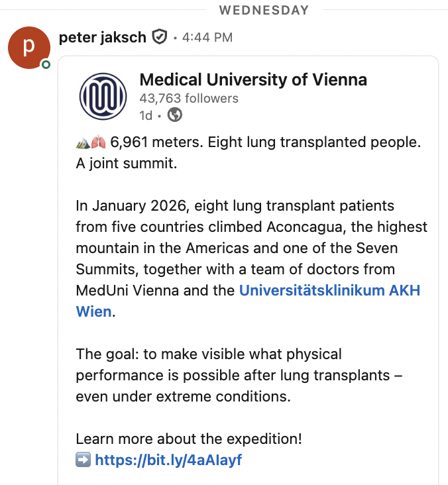Follow the bit.ly/4aAlayf expedition link
Image resolution: width=448 pixels, height=485 pixels.
click(x=168, y=460)
